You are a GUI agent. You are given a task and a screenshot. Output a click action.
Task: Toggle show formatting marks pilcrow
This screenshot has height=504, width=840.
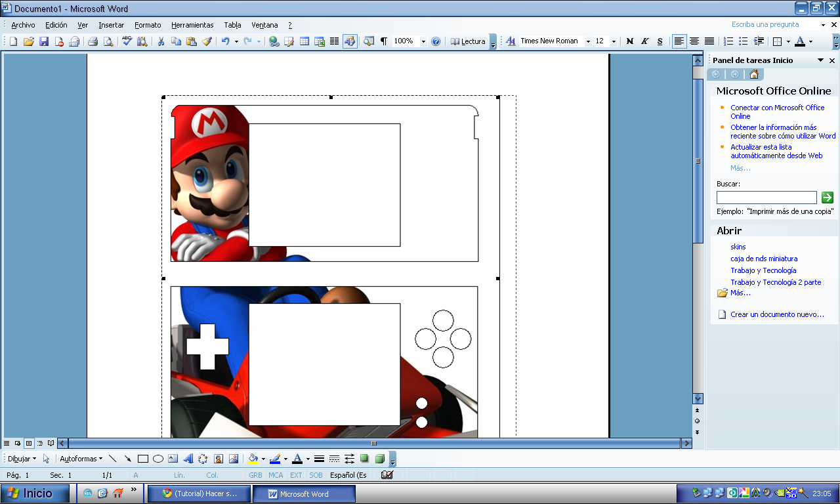pyautogui.click(x=384, y=41)
